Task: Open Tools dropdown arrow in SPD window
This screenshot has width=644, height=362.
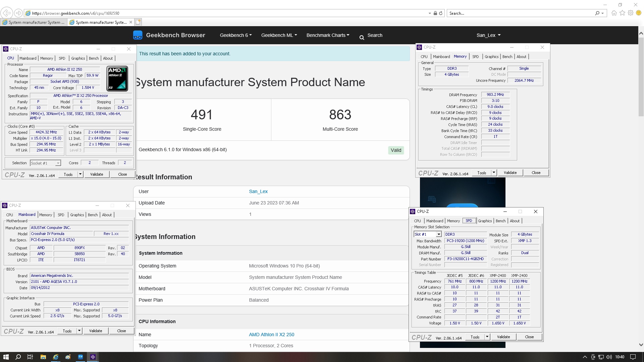Action: 487,337
